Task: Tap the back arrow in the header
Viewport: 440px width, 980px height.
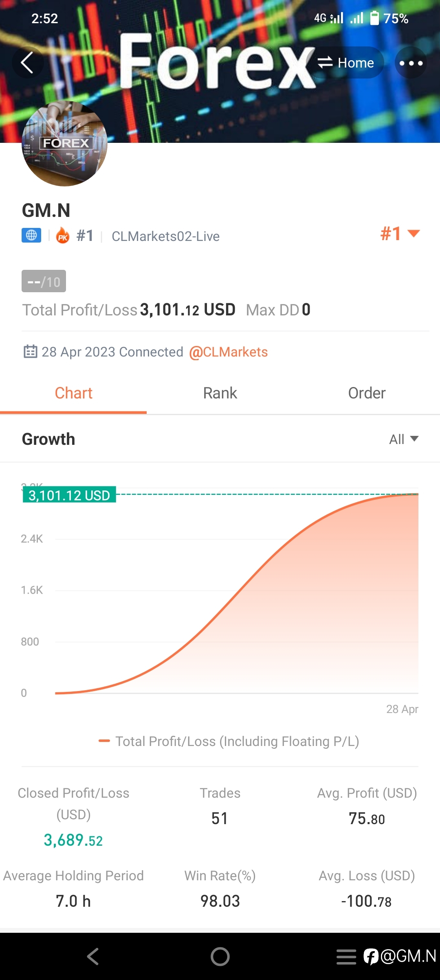Action: click(27, 63)
